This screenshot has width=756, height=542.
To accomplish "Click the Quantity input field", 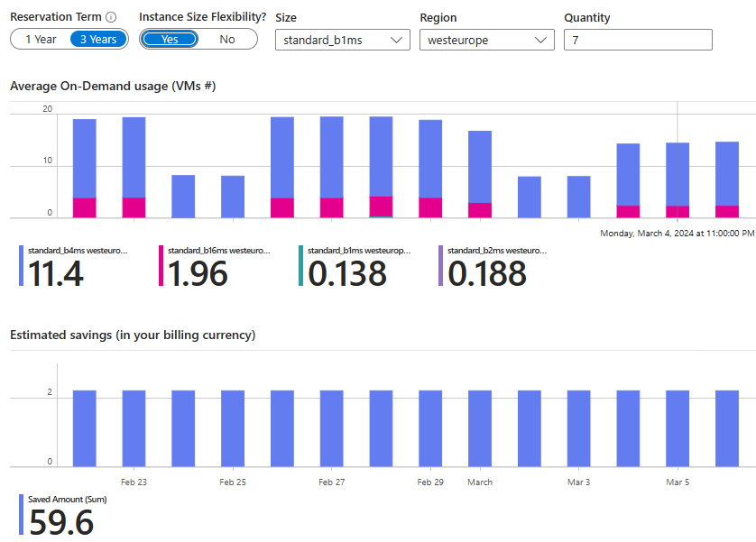I will click(x=638, y=40).
